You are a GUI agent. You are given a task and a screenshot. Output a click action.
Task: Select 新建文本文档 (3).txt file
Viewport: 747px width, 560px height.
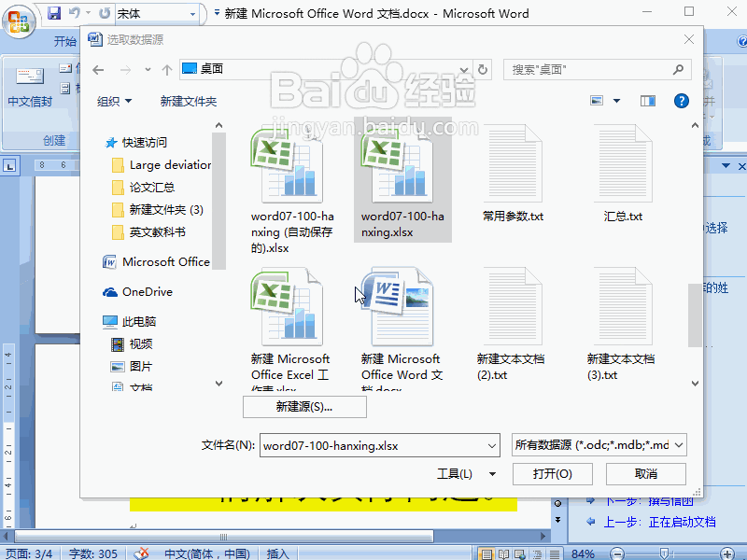(621, 325)
